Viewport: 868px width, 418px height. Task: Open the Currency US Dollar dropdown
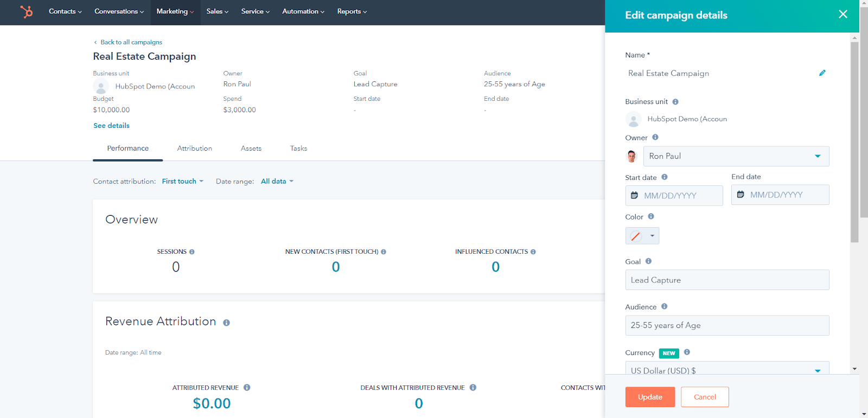(727, 370)
